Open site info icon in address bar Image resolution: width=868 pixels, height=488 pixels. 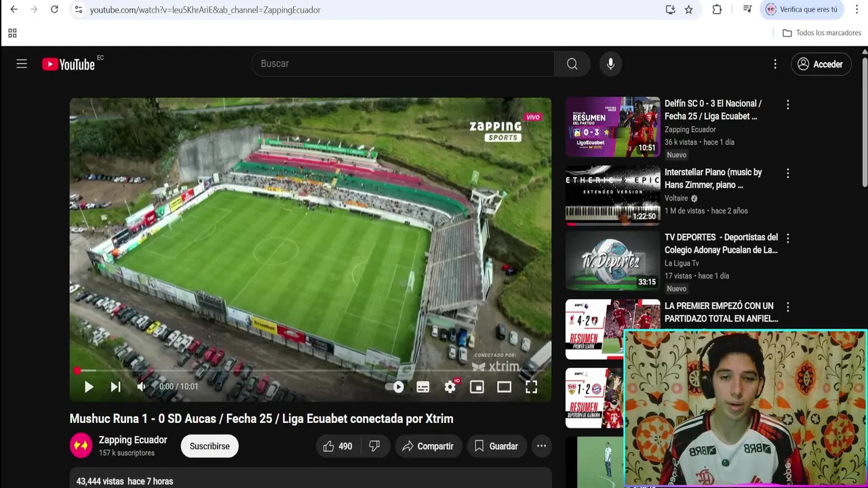(79, 9)
